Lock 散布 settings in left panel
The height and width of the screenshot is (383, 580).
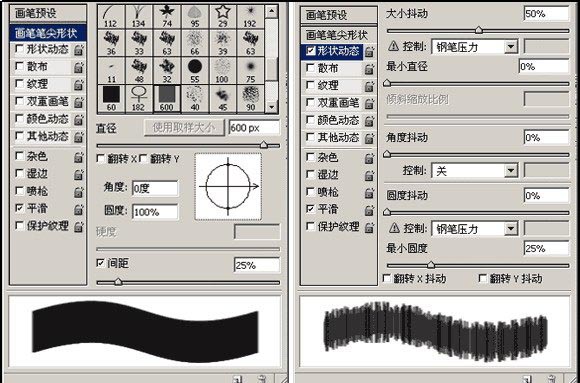tap(78, 67)
